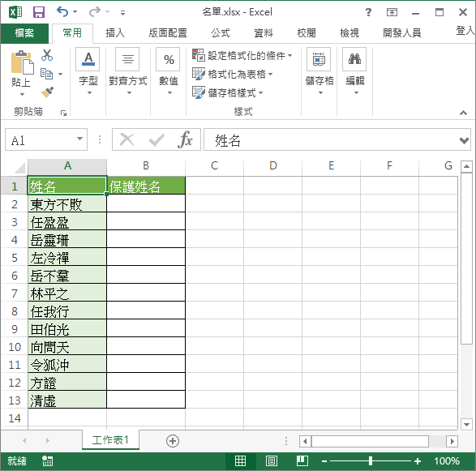Click the ribbon display options icon
476x471 pixels.
[x=392, y=12]
